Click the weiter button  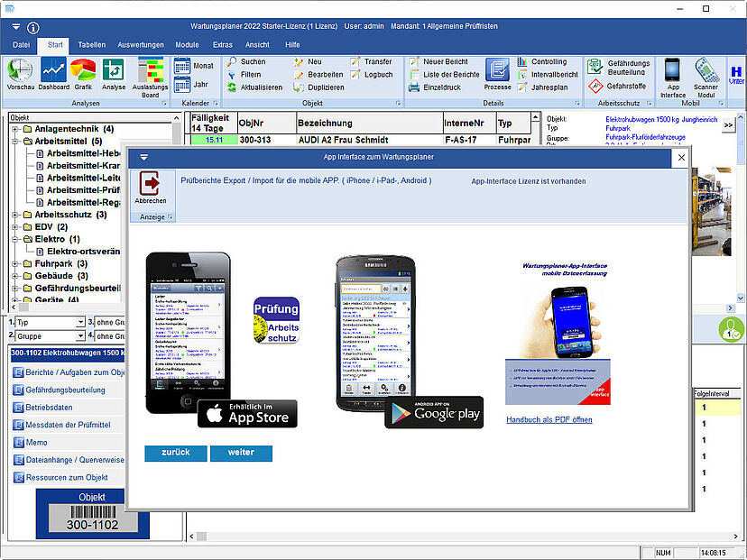[241, 454]
